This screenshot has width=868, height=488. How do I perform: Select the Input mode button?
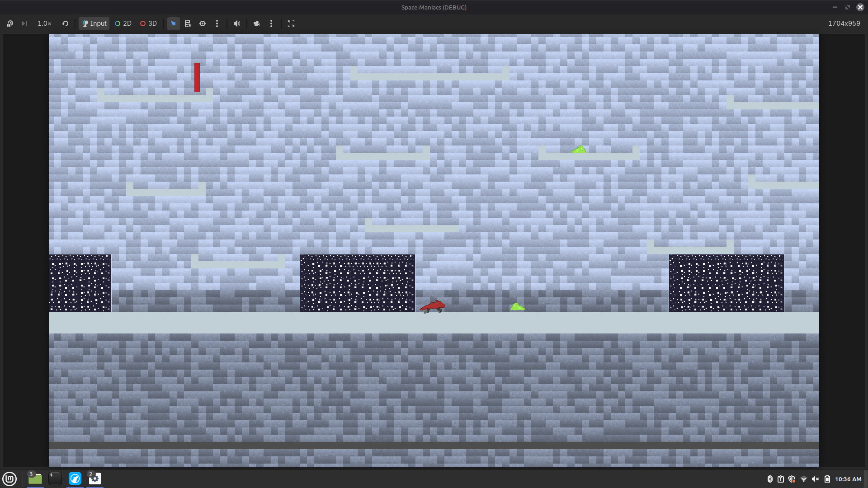(x=94, y=23)
